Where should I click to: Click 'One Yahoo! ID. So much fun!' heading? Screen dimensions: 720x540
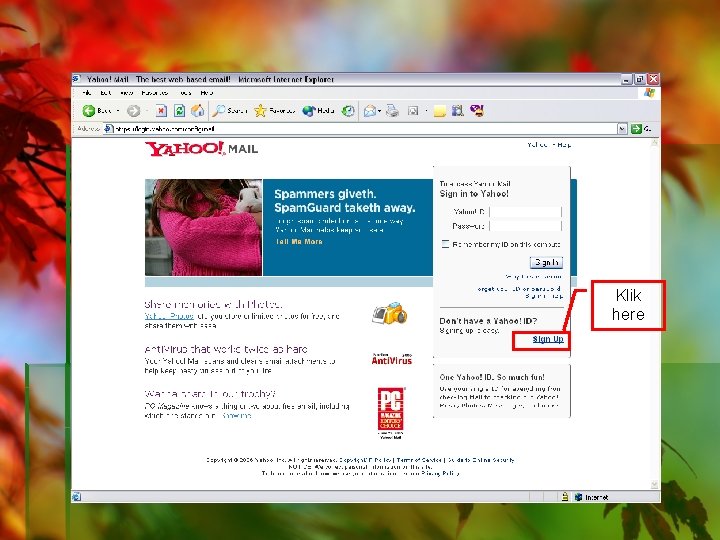click(x=492, y=377)
